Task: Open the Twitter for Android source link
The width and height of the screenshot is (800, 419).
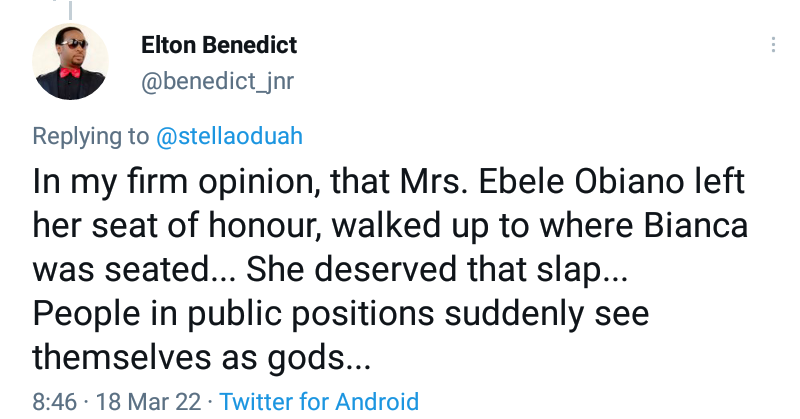Action: tap(319, 402)
